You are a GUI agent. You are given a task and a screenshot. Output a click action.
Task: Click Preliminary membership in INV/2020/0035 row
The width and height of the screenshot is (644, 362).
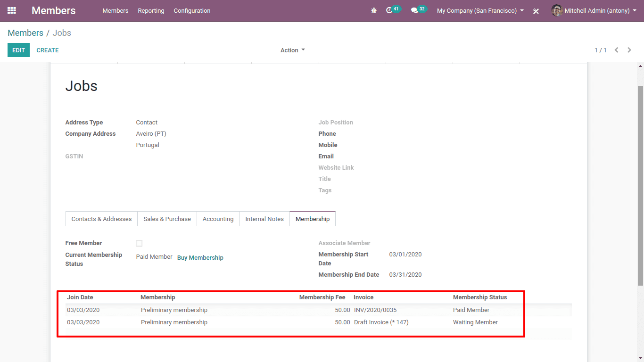point(174,310)
